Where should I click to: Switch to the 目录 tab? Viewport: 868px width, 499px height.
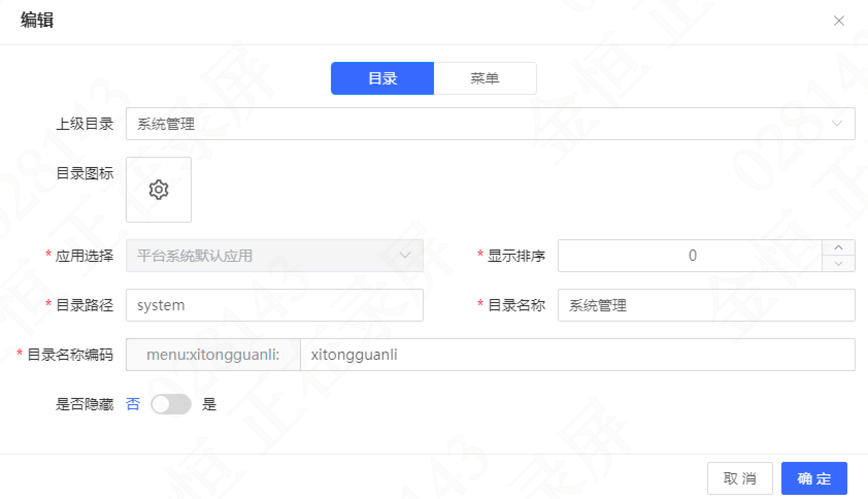pos(382,78)
